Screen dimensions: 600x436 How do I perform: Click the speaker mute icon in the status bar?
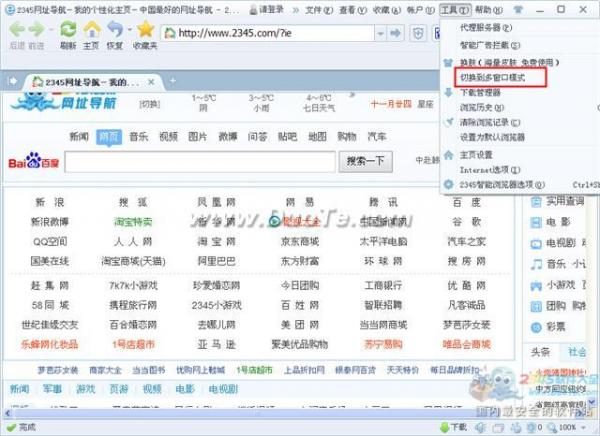pos(481,427)
